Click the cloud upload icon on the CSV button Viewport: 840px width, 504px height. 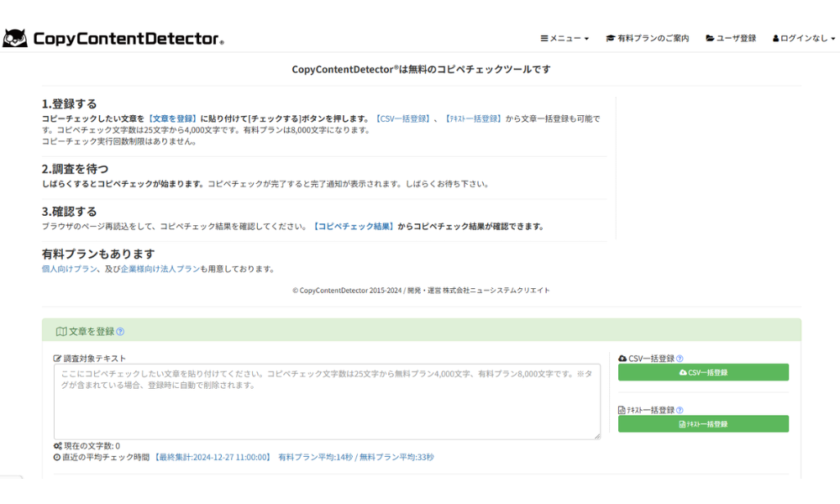pyautogui.click(x=683, y=372)
